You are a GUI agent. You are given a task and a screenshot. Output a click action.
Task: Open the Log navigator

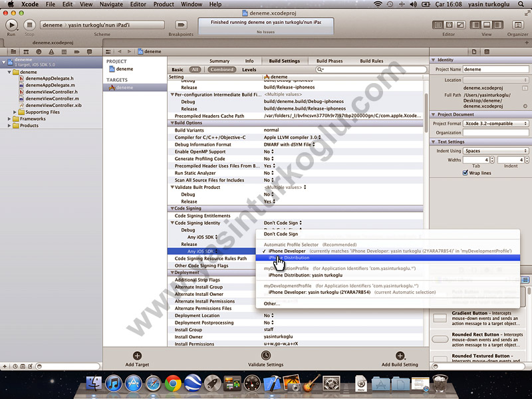pos(89,52)
